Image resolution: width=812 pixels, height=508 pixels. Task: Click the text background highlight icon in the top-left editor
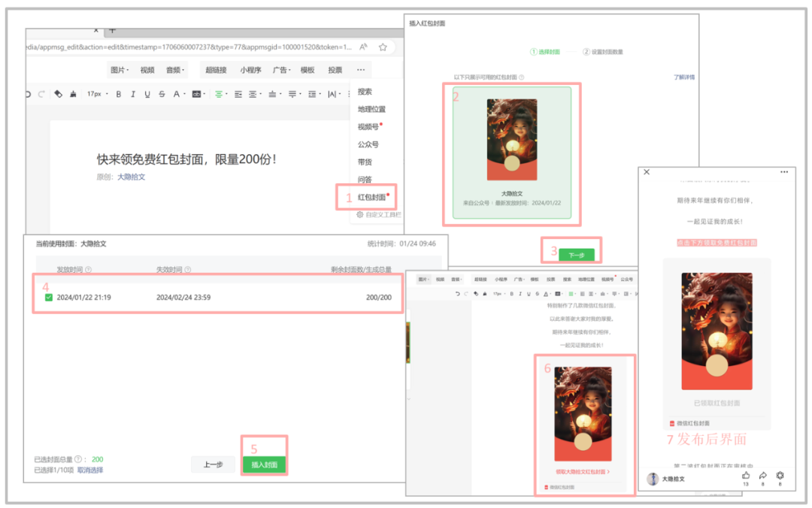pyautogui.click(x=196, y=94)
